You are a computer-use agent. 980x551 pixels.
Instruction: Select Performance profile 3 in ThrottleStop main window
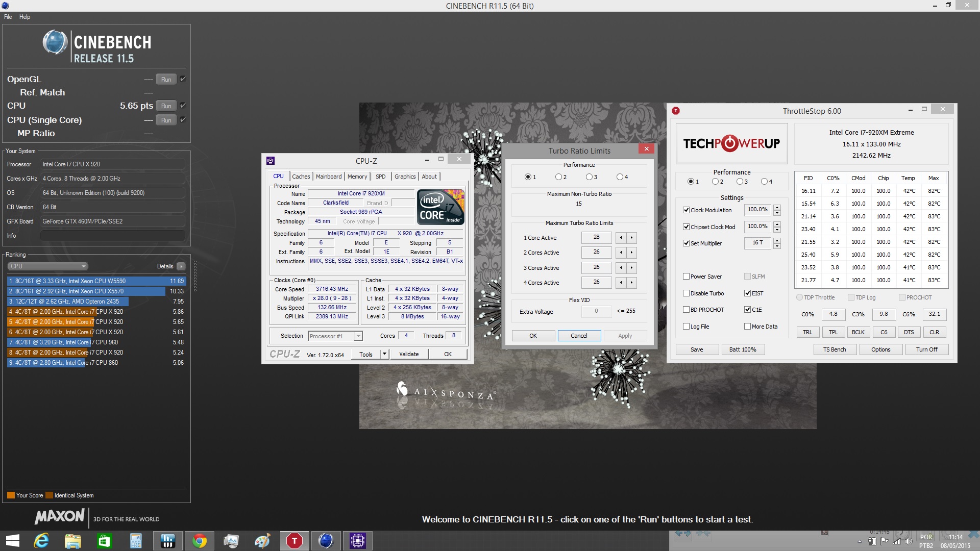coord(740,182)
